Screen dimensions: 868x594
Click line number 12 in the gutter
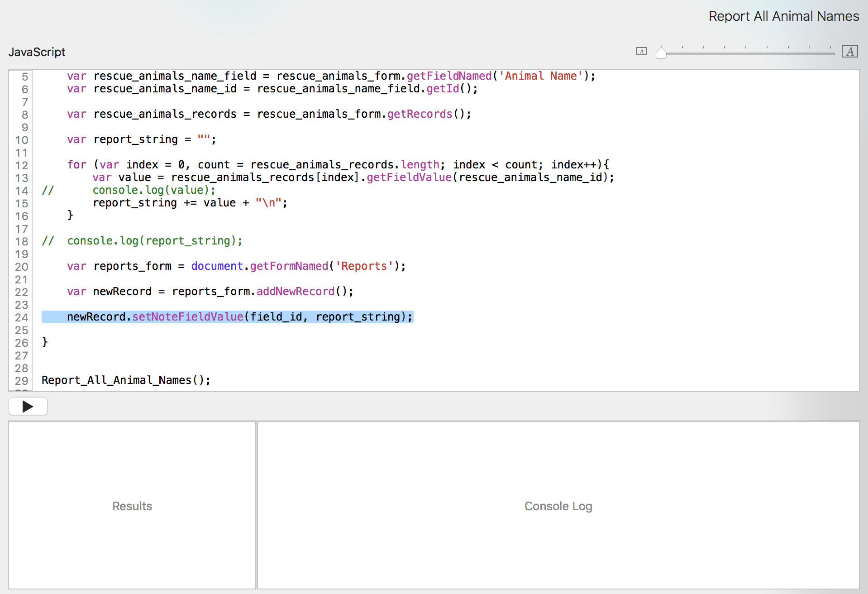(21, 165)
